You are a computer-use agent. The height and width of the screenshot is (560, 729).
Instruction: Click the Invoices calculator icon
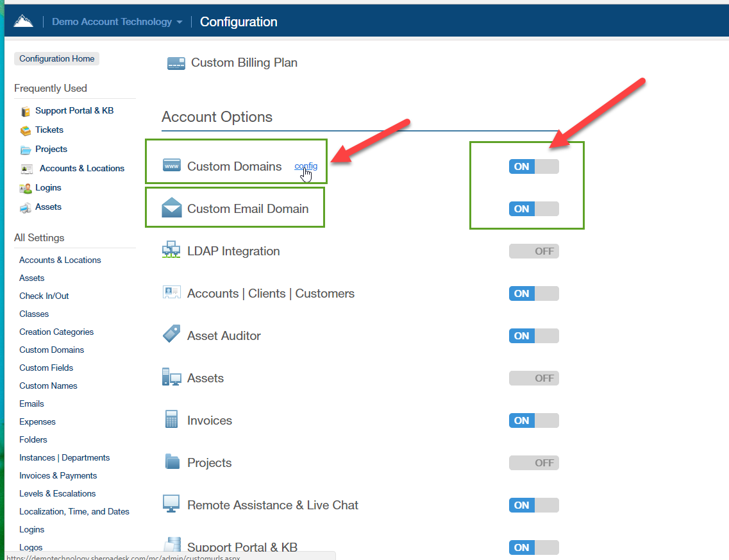[x=171, y=420]
